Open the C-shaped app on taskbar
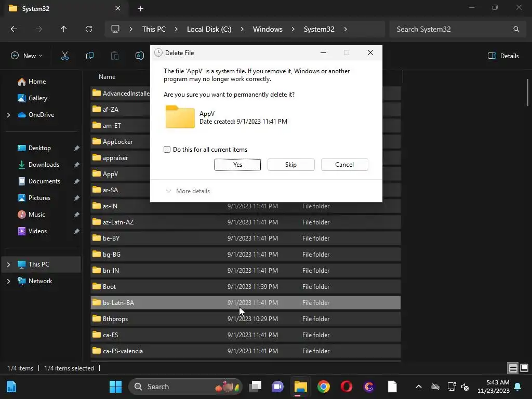532x399 pixels. [369, 387]
